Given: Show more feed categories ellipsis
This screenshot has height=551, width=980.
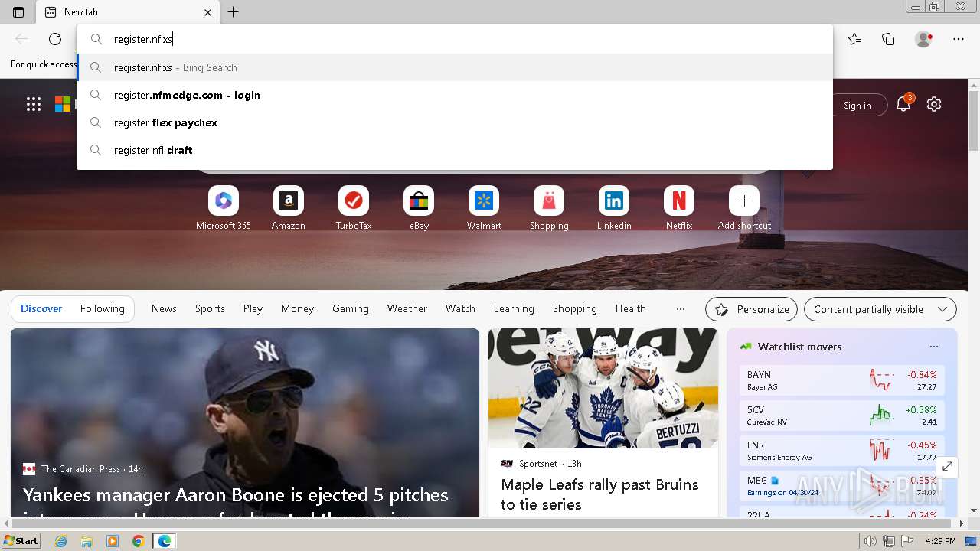Looking at the screenshot, I should tap(681, 308).
